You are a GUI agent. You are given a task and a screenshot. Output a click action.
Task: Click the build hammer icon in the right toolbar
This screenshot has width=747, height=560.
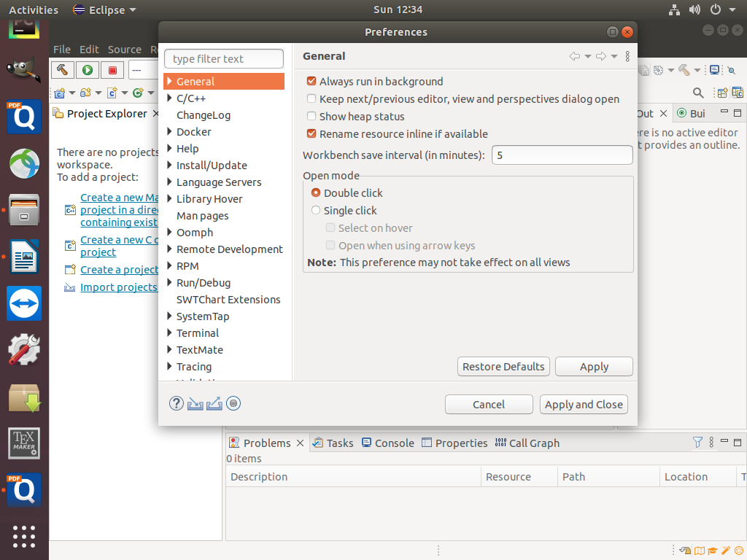pyautogui.click(x=684, y=71)
